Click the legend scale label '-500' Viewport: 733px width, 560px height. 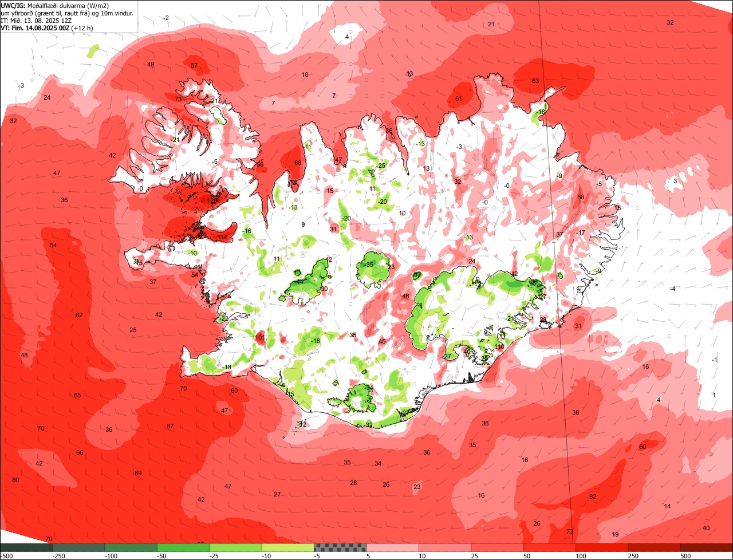coord(6,556)
